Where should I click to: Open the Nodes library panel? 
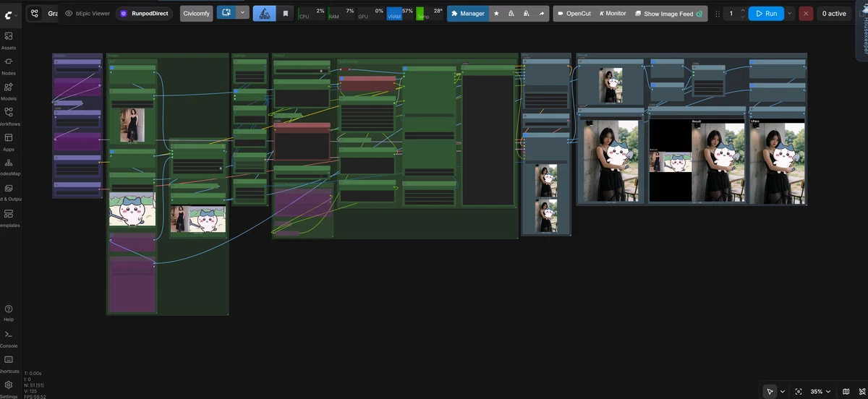click(9, 66)
